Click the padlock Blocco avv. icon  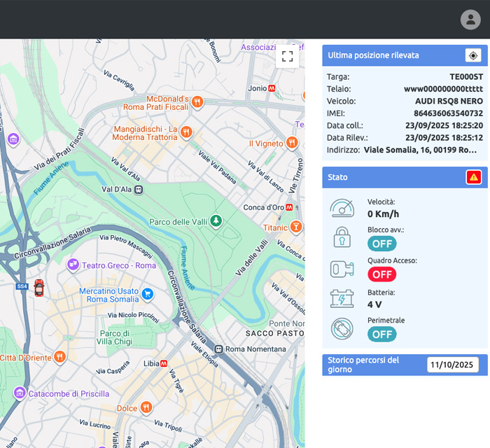click(x=342, y=237)
